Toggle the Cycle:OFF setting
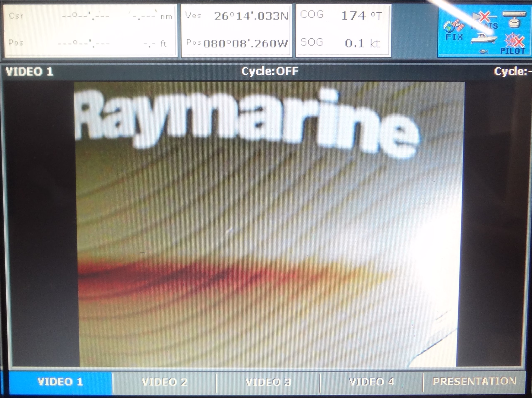The image size is (532, 398). click(x=270, y=71)
